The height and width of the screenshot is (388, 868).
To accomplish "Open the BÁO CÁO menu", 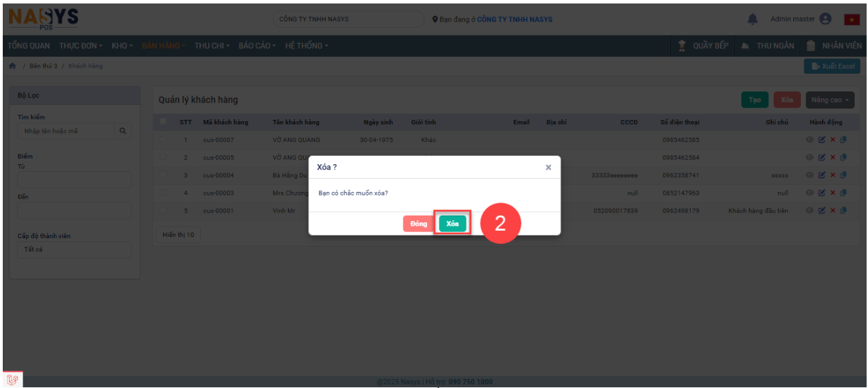I will [257, 46].
